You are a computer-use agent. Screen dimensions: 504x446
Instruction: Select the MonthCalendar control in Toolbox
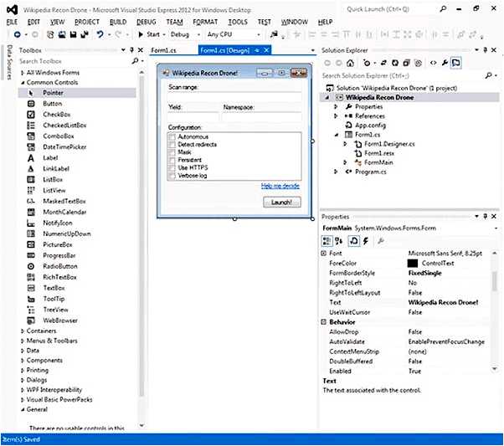click(64, 212)
